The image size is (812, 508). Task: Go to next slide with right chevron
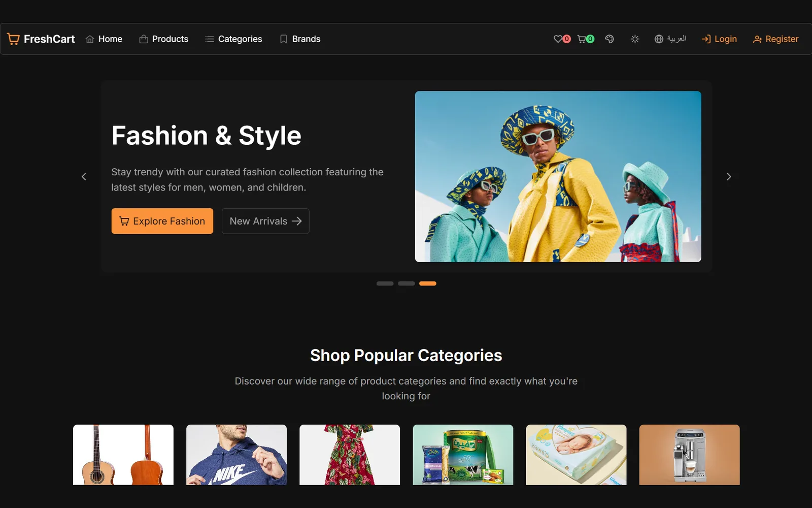[729, 177]
